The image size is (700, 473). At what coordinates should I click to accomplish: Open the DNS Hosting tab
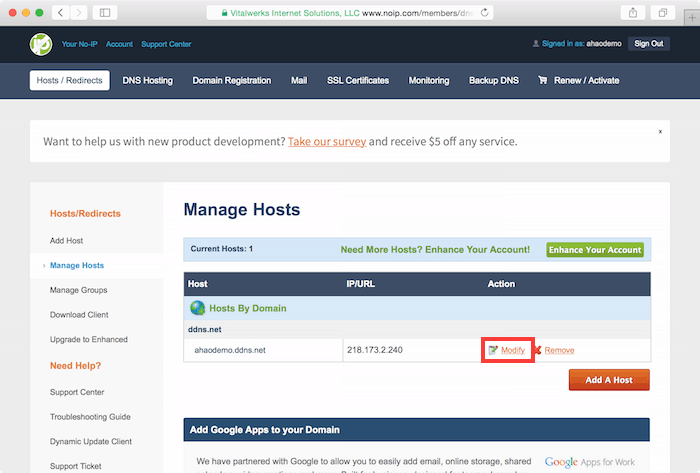tap(148, 80)
